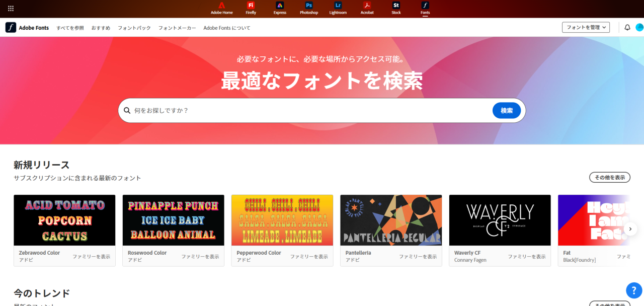Open the おすすめ menu item
Image resolution: width=644 pixels, height=306 pixels.
point(101,28)
